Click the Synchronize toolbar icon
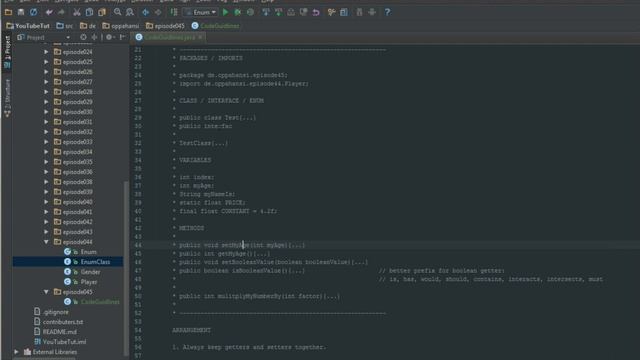Screen dimensions: 640x360 tap(33, 12)
